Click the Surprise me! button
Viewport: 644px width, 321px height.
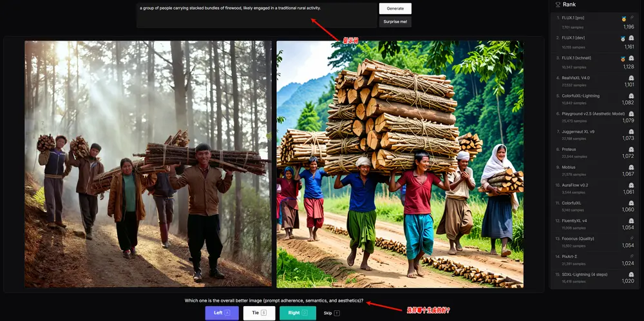(x=395, y=22)
